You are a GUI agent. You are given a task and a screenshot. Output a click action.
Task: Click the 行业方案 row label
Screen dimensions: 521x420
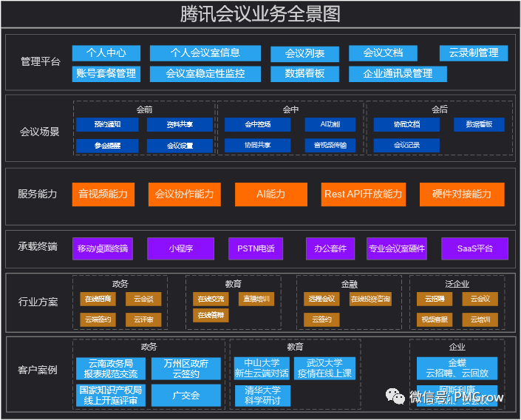click(38, 302)
